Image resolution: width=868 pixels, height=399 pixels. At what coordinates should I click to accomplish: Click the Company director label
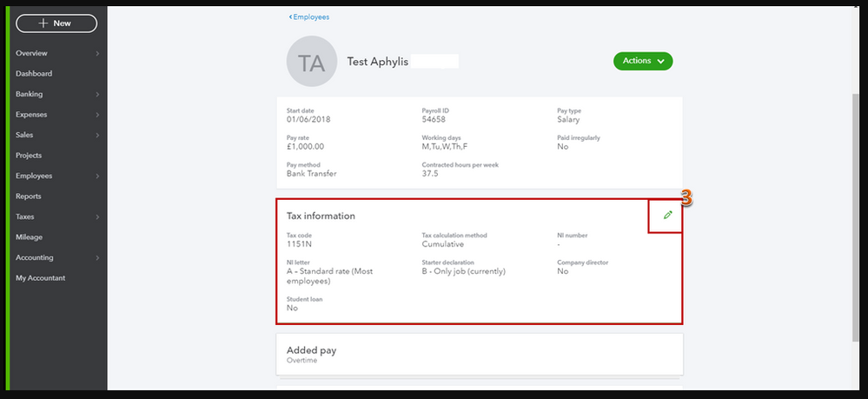(582, 263)
